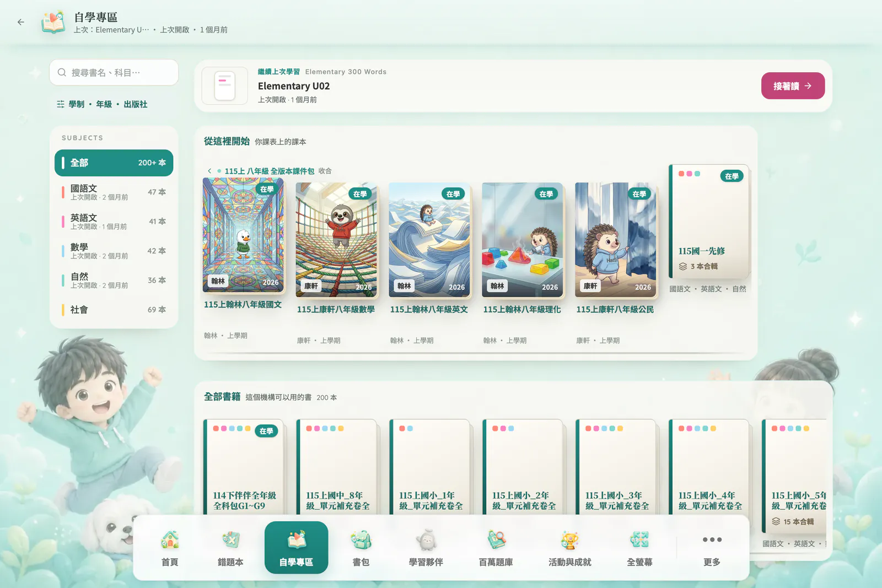882x588 pixels.
Task: Select the 自學專區 navigation tab
Action: (x=297, y=548)
